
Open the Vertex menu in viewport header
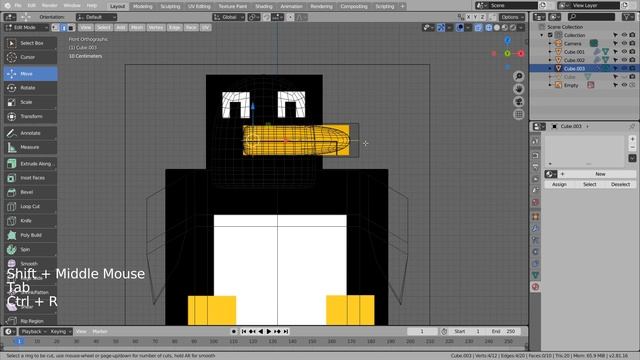tap(156, 28)
